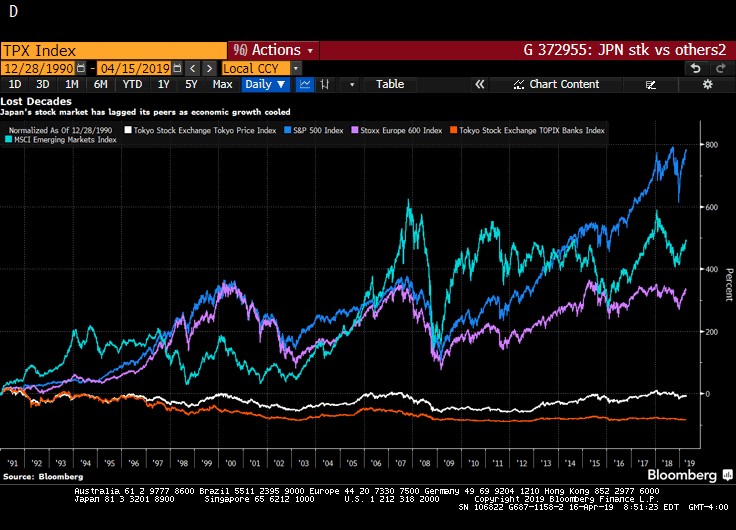Edit the TPX Index security field
This screenshot has height=530, width=736.
click(114, 50)
